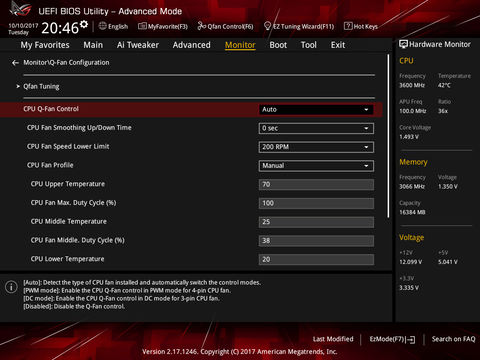
Task: Open the time settings gear icon
Action: 84,24
